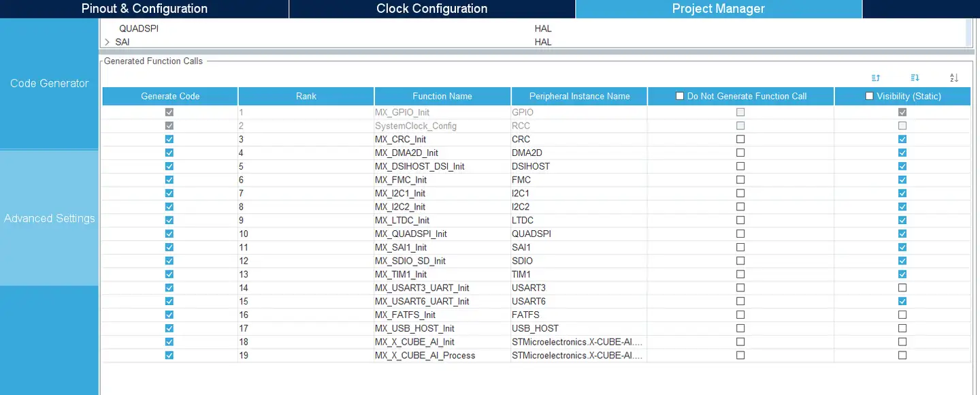980x395 pixels.
Task: Click the move-rank-up icon above the table
Action: (876, 78)
